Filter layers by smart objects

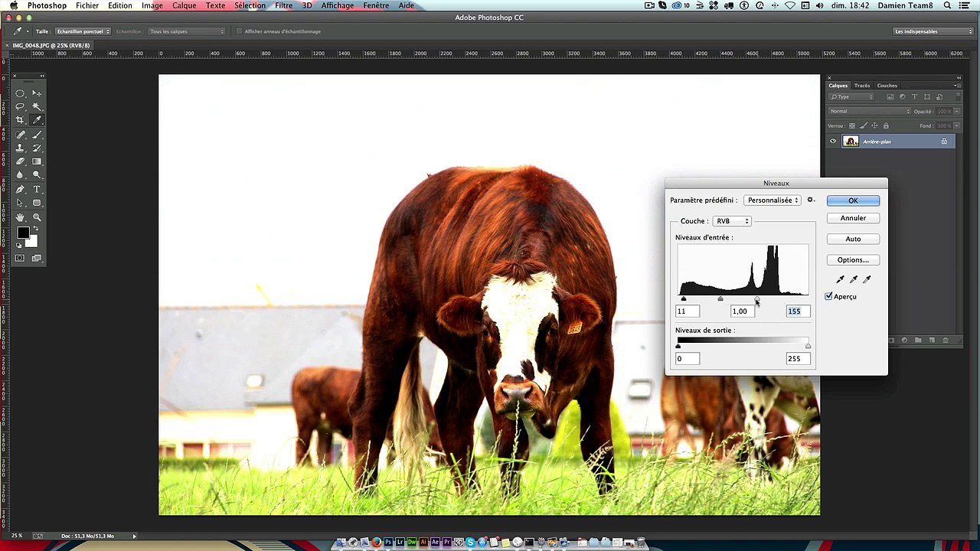point(939,97)
